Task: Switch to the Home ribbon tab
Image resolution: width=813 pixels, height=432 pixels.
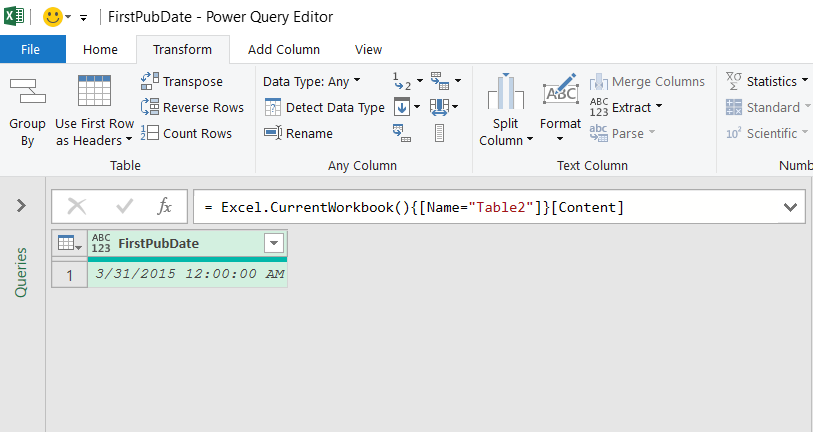Action: tap(100, 49)
